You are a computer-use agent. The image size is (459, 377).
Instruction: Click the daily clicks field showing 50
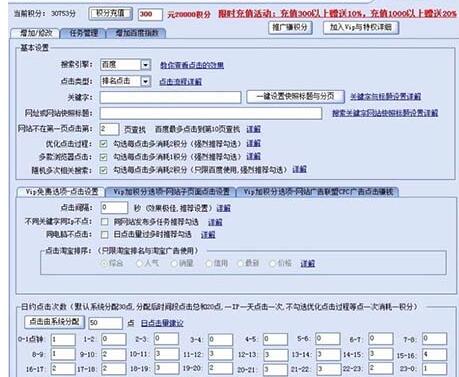(105, 323)
